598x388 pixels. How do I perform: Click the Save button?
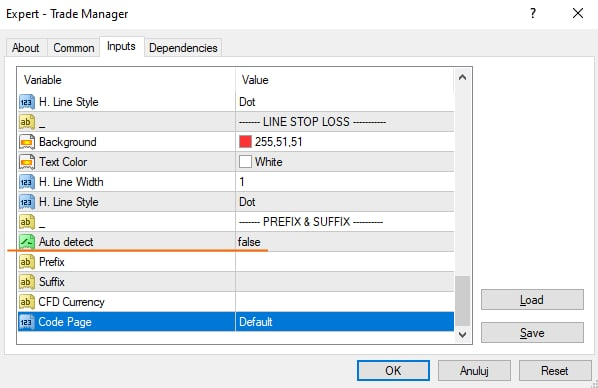(532, 333)
